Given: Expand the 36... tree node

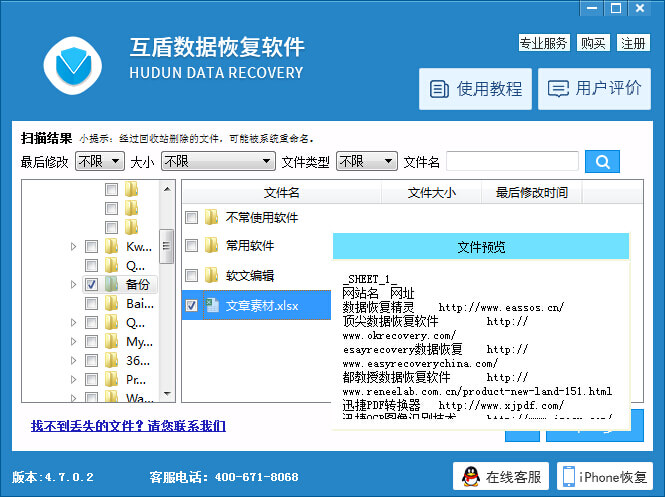Looking at the screenshot, I should (x=73, y=360).
